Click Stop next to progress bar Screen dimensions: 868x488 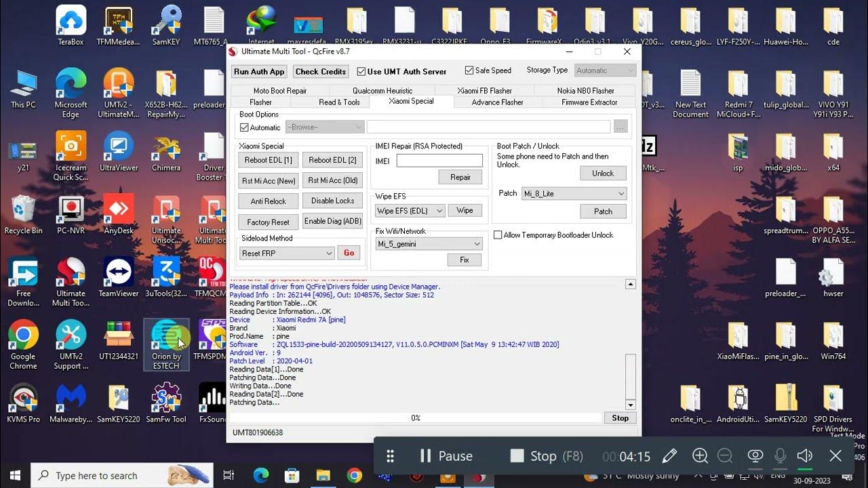620,418
